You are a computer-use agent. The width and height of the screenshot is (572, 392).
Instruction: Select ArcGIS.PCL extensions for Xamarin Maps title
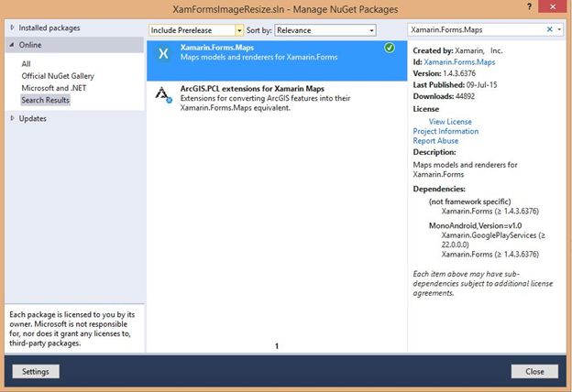(252, 89)
